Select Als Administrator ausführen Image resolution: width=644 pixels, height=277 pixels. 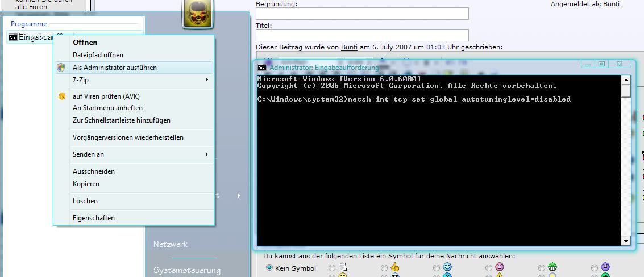pos(134,68)
